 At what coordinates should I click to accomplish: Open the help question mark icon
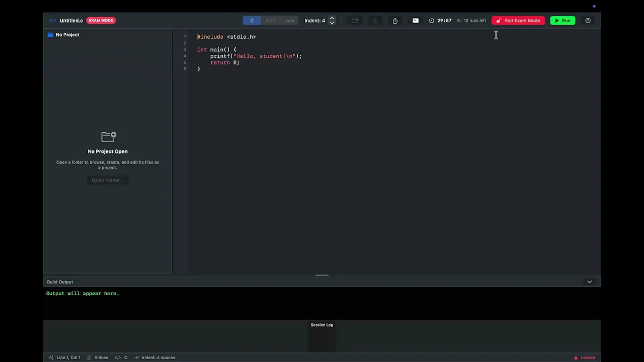click(x=588, y=21)
